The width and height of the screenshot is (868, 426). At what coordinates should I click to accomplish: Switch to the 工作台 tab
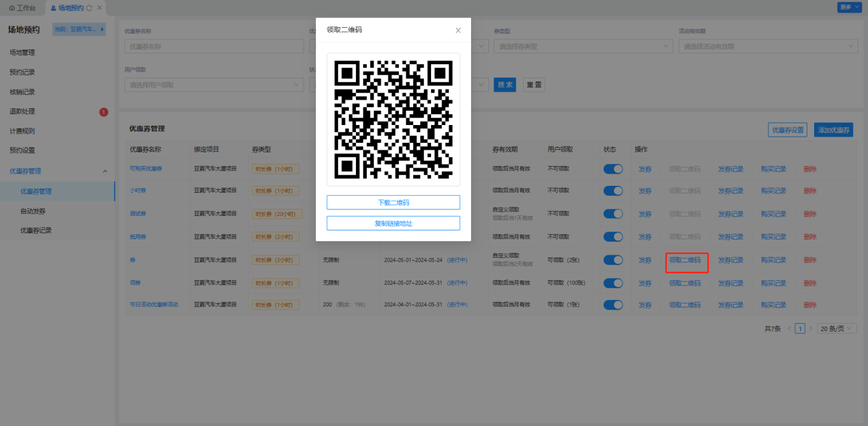(x=23, y=8)
